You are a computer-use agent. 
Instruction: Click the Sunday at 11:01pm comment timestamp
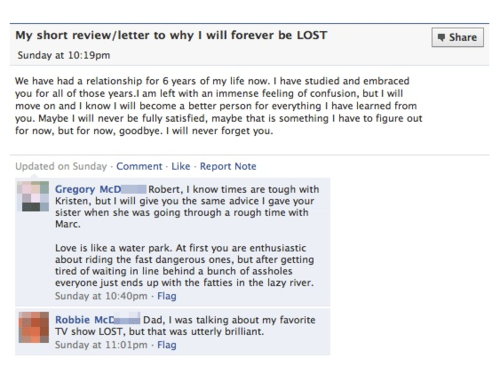pyautogui.click(x=101, y=345)
